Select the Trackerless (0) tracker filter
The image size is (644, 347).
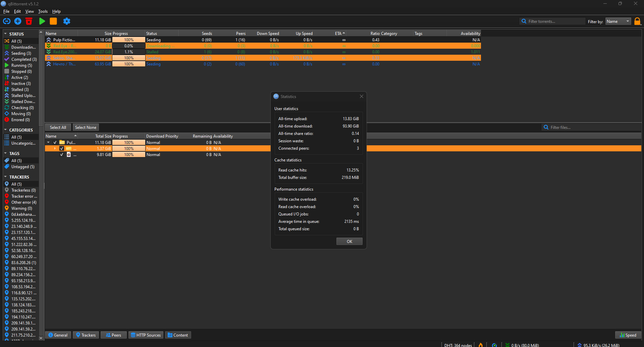[21, 190]
